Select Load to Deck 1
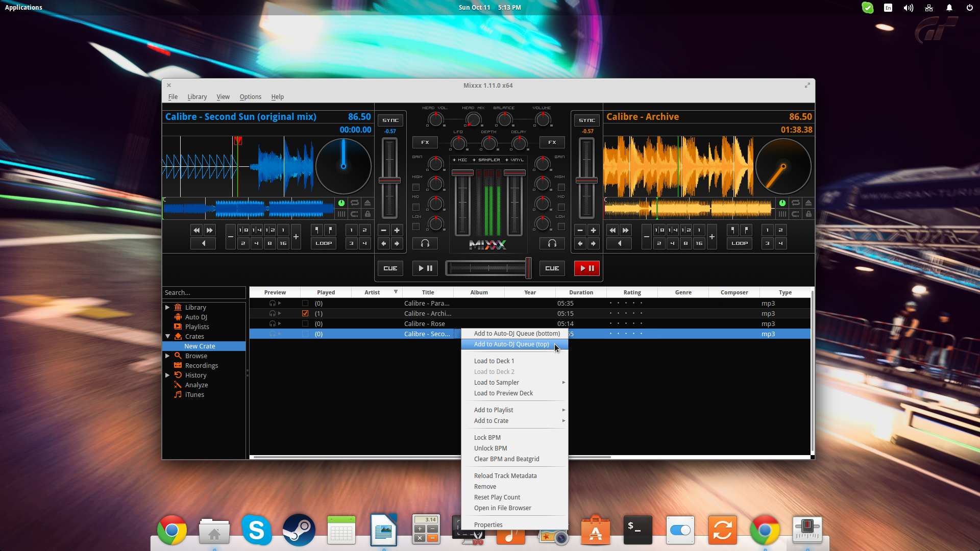 (514, 361)
